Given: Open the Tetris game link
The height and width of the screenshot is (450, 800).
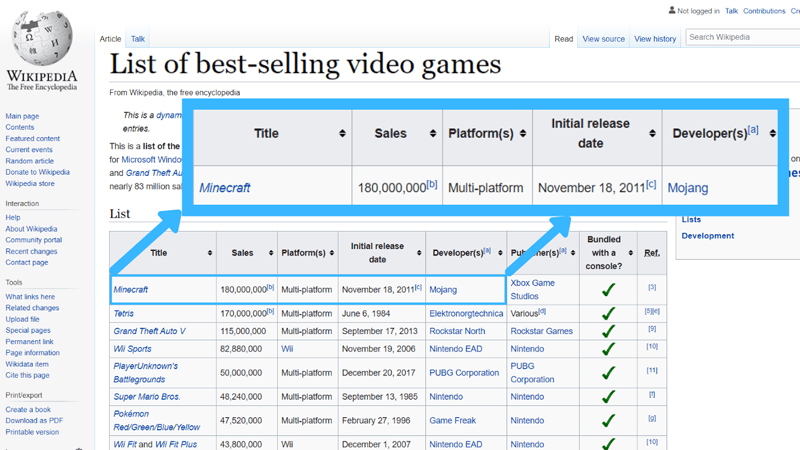Looking at the screenshot, I should (x=123, y=313).
